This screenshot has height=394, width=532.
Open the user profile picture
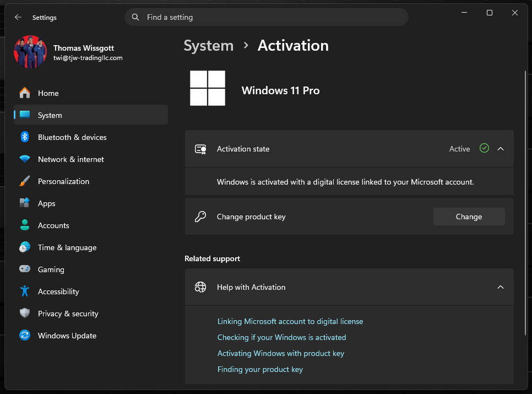pos(30,52)
